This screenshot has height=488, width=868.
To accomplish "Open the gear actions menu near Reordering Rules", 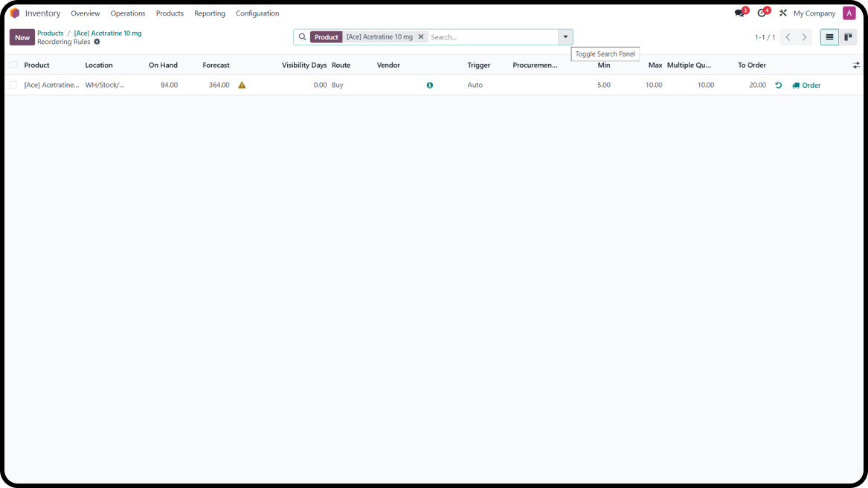I will click(x=97, y=42).
